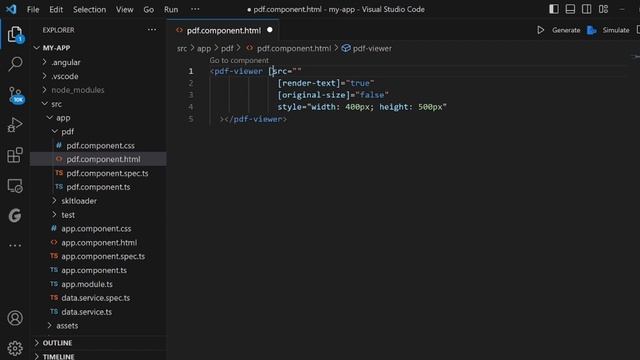
Task: Collapse the pdf folder
Action: 67,132
